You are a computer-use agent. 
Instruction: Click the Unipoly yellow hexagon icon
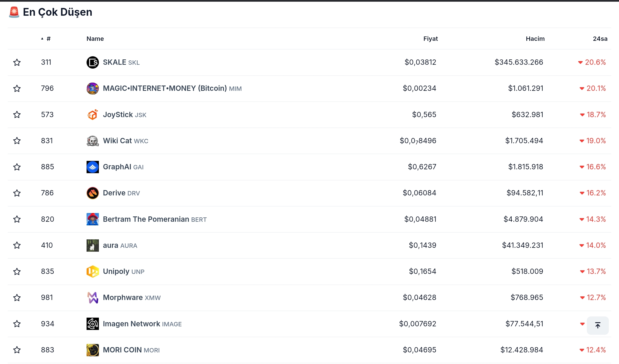(x=93, y=271)
